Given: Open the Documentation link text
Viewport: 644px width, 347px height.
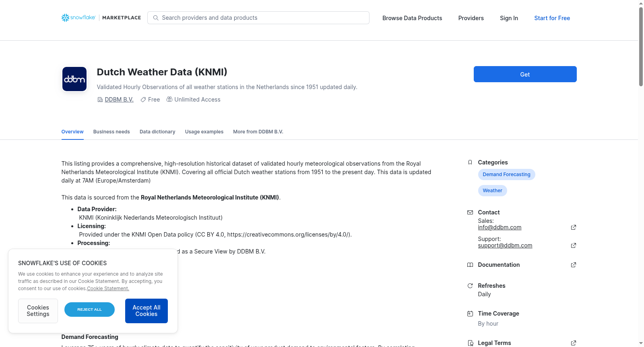Looking at the screenshot, I should [499, 265].
